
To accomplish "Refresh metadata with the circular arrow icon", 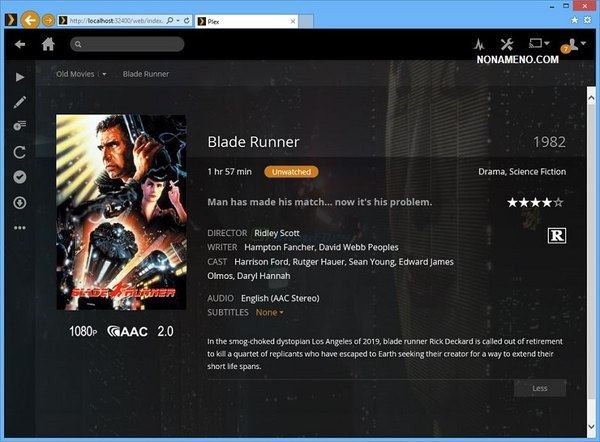I will click(x=20, y=152).
